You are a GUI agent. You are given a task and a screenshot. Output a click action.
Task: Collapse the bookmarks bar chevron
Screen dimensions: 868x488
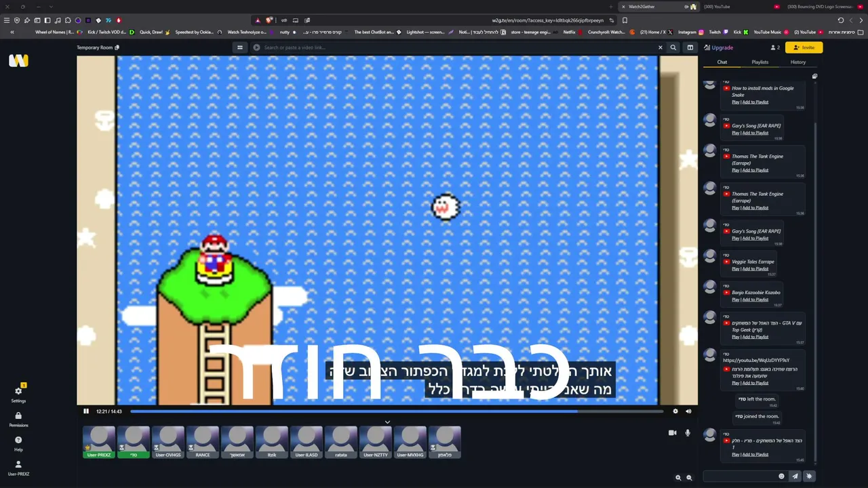(x=12, y=32)
